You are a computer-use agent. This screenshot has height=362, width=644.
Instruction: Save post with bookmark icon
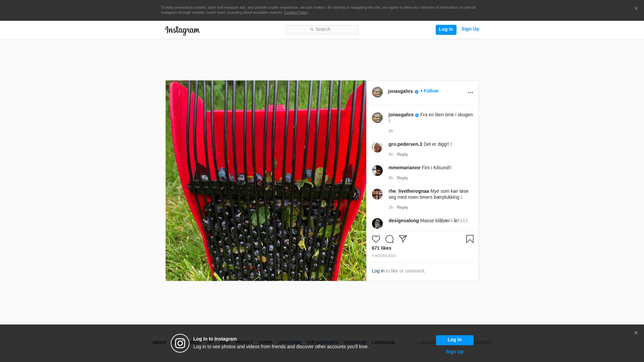(470, 239)
